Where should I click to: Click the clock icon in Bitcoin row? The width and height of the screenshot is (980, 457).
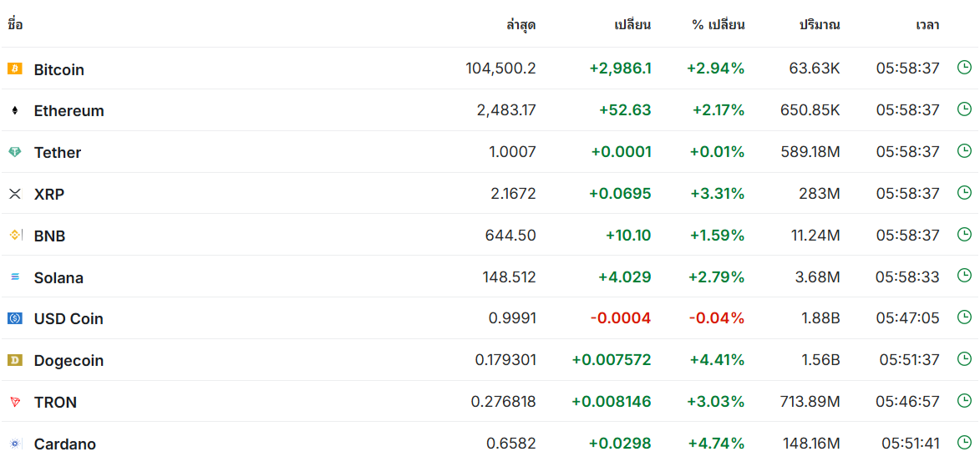(964, 68)
